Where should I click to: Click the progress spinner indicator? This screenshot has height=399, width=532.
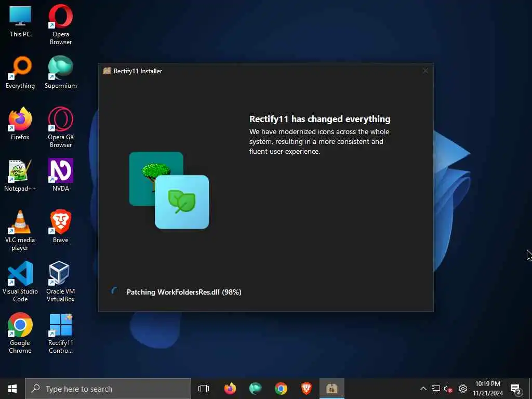point(115,291)
